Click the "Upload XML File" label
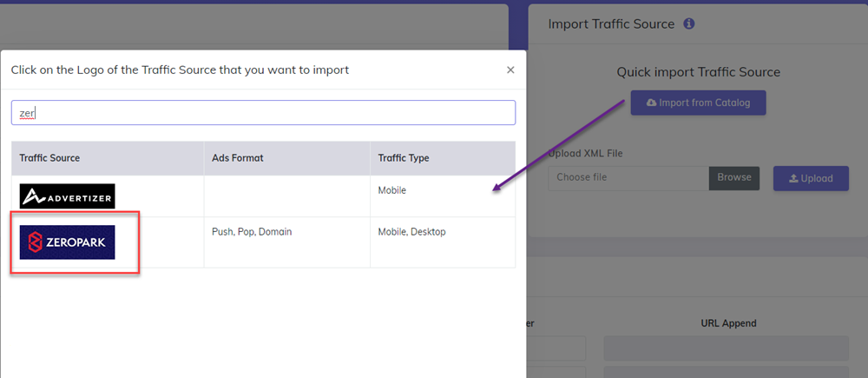This screenshot has width=868, height=378. (x=585, y=154)
